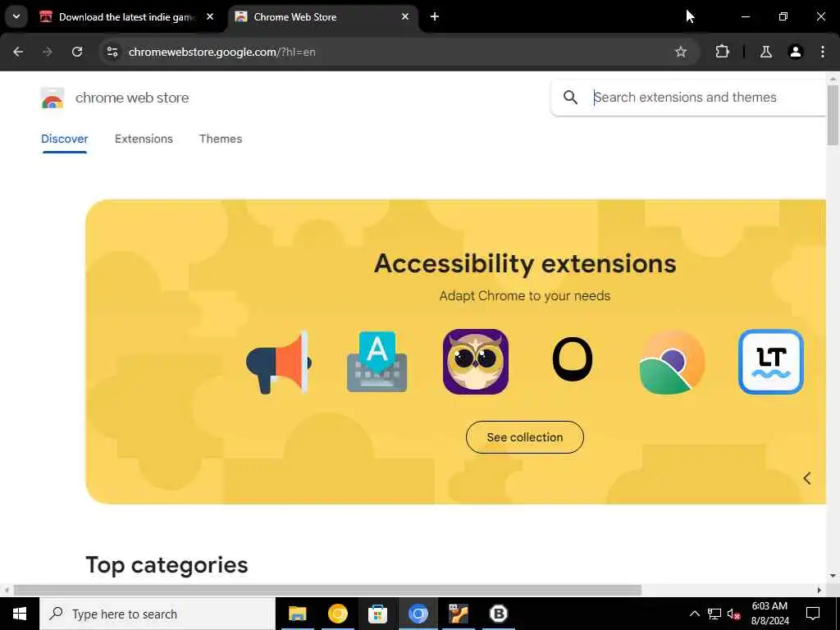Click the taskbar clock showing 6:03 AM

coord(769,614)
